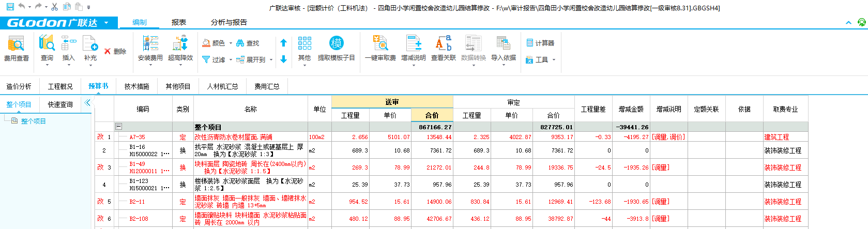Viewport: 868px width, 229px height.
Task: Switch to the 编制 ribbon tab
Action: (140, 22)
